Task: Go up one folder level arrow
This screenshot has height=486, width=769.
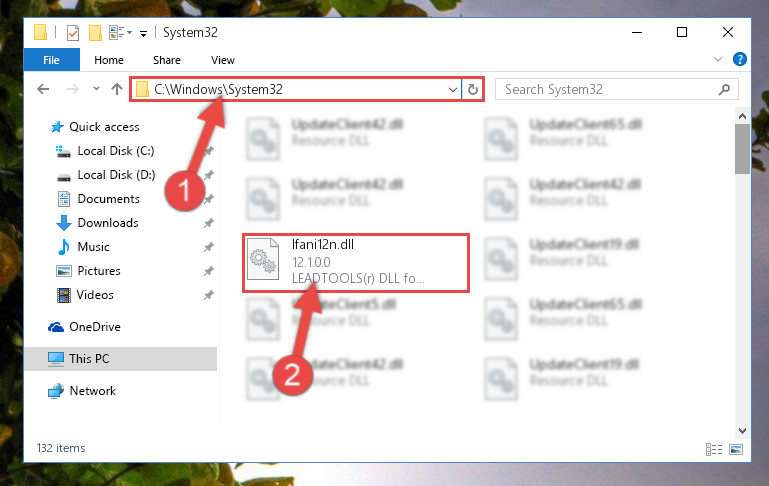Action: tap(117, 89)
